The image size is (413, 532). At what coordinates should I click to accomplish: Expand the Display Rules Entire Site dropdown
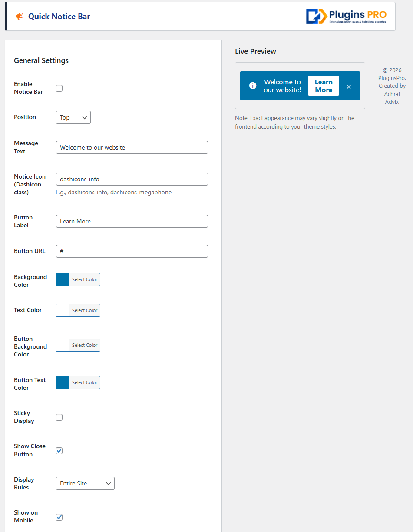coord(85,483)
